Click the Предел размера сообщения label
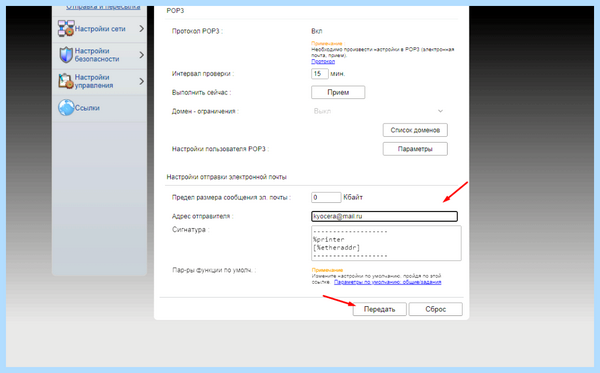600x373 pixels. (231, 197)
